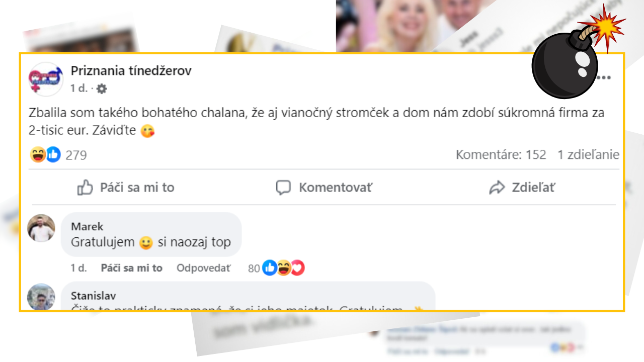Open the three-dot post options menu
This screenshot has height=362, width=644.
pos(605,76)
